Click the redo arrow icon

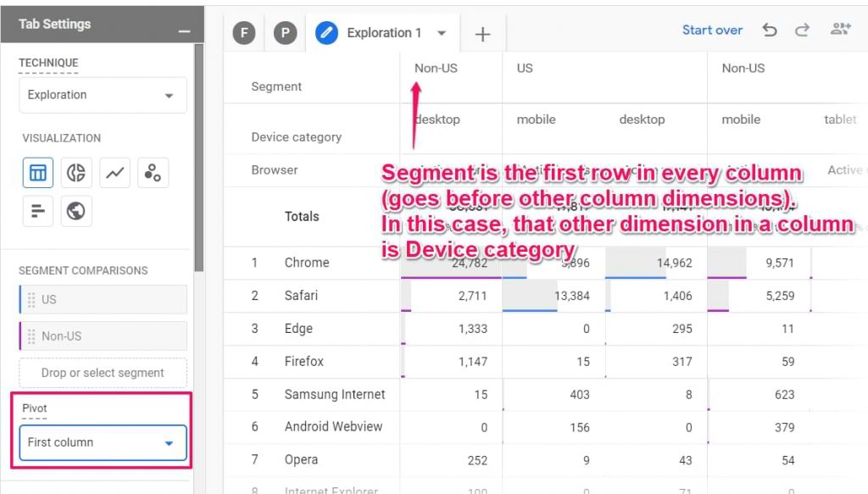[x=802, y=30]
